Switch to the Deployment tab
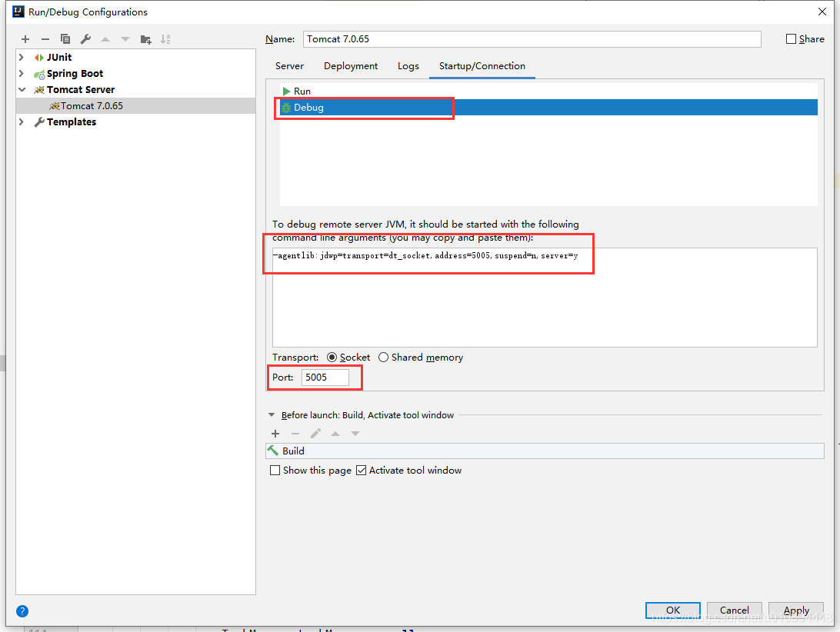840x632 pixels. pos(351,66)
